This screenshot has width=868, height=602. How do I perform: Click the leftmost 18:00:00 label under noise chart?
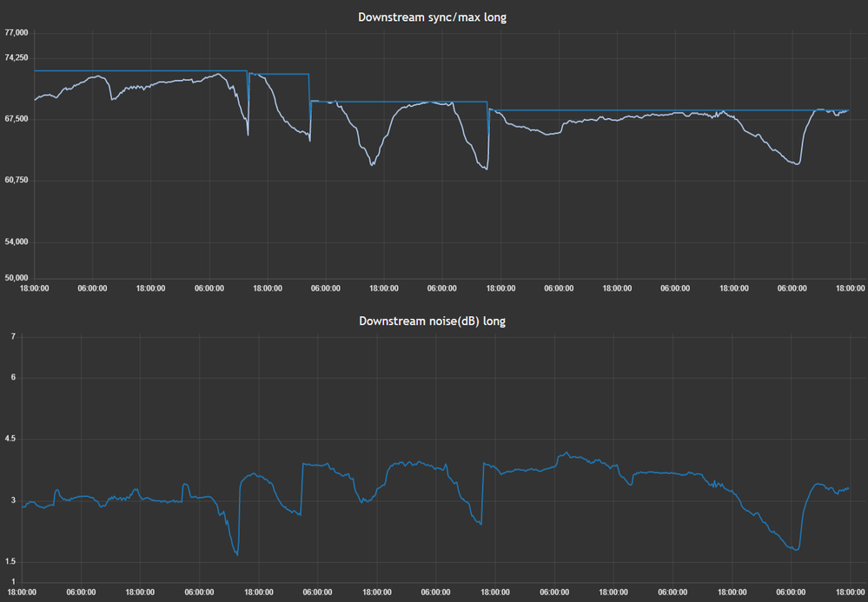23,592
